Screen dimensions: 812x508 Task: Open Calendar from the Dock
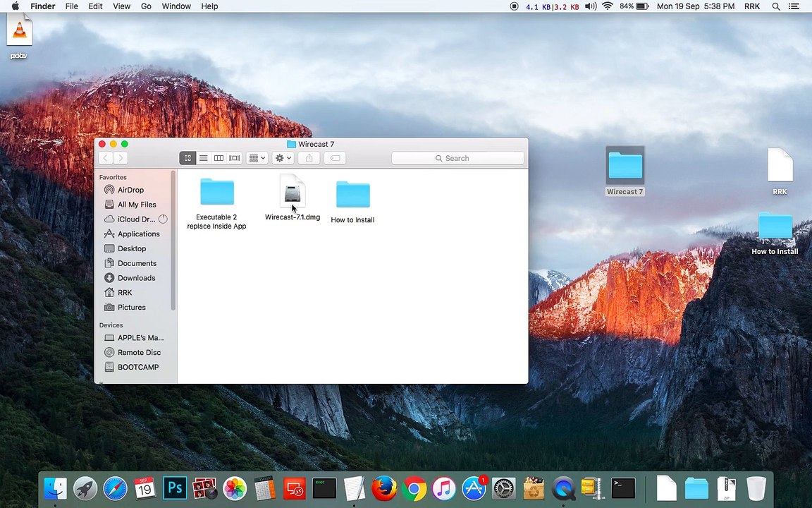point(144,488)
